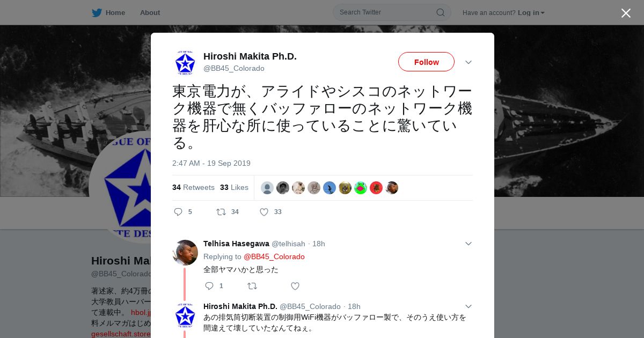Retweet the main tweet with 34 retweets
Image resolution: width=644 pixels, height=338 pixels.
pyautogui.click(x=221, y=212)
